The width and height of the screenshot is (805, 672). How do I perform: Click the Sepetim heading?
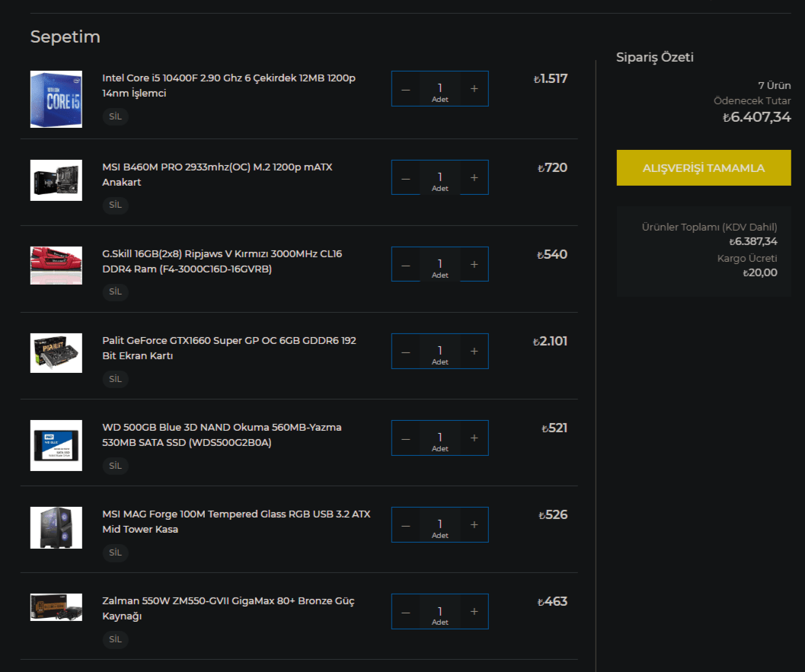65,37
